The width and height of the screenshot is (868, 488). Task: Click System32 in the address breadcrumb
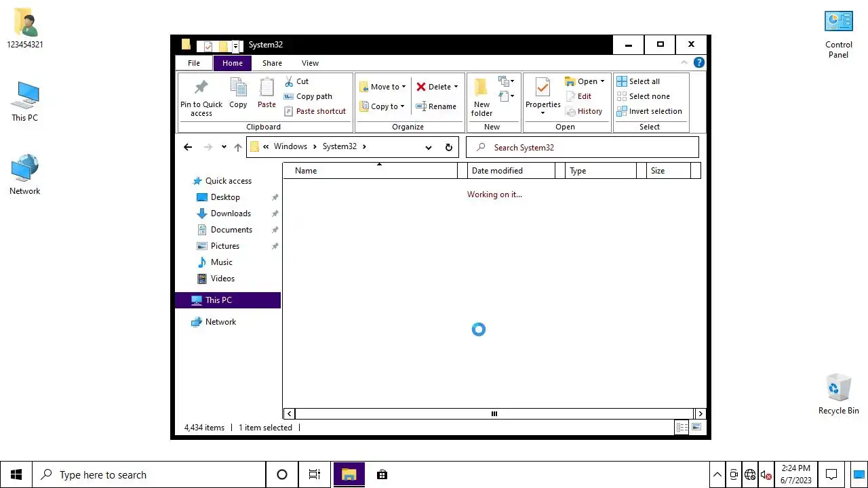(x=339, y=146)
